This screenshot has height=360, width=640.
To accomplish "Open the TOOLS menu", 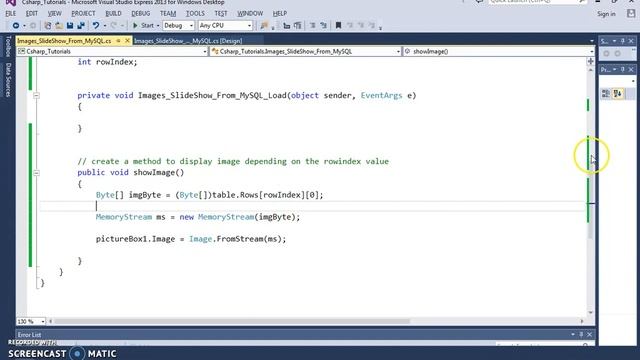I will tap(195, 13).
